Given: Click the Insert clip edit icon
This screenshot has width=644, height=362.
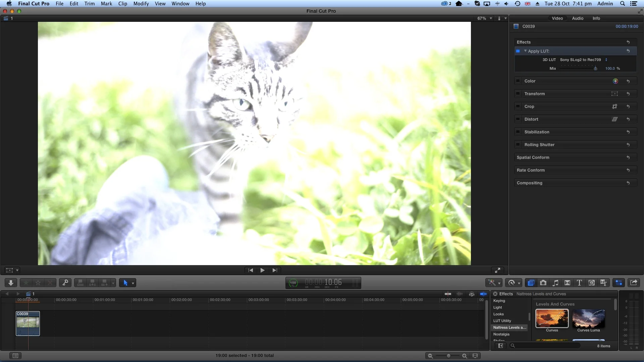Looking at the screenshot, I should 92,283.
